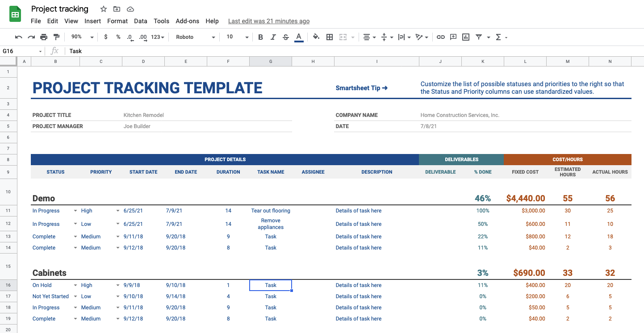Viewport: 644px width, 333px height.
Task: Open the Add-ons menu
Action: [x=188, y=21]
